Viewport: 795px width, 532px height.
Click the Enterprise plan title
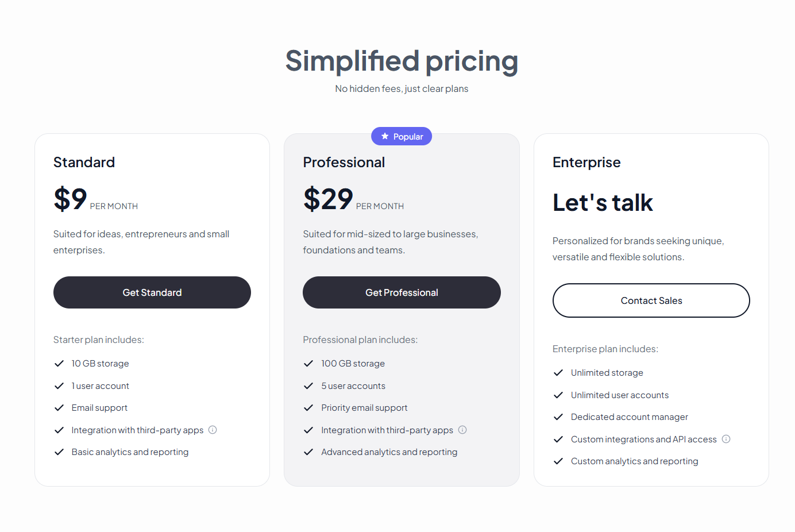586,163
